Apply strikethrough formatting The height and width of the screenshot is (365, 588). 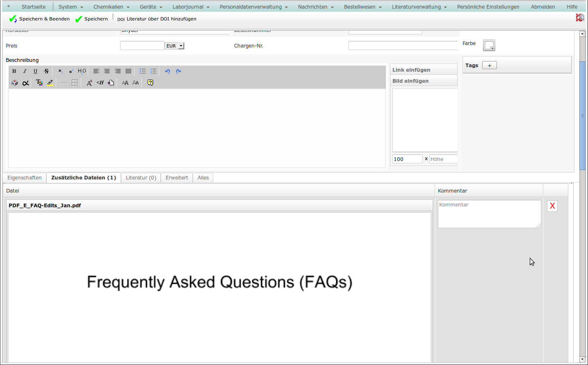[46, 71]
